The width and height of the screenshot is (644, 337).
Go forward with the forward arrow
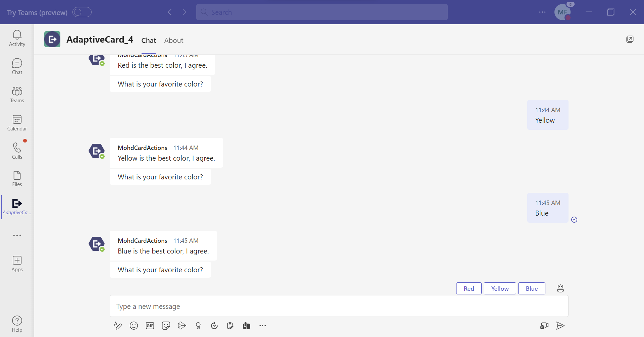click(184, 12)
